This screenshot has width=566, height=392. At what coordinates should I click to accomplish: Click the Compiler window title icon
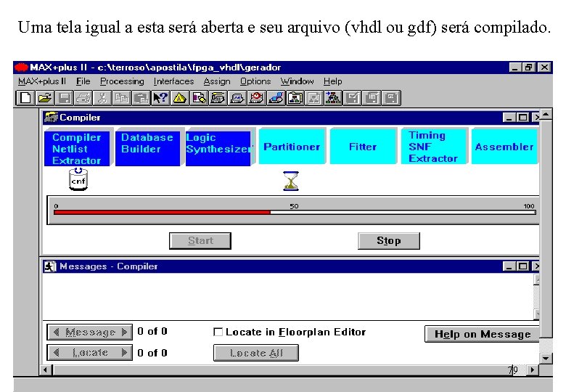[x=51, y=118]
